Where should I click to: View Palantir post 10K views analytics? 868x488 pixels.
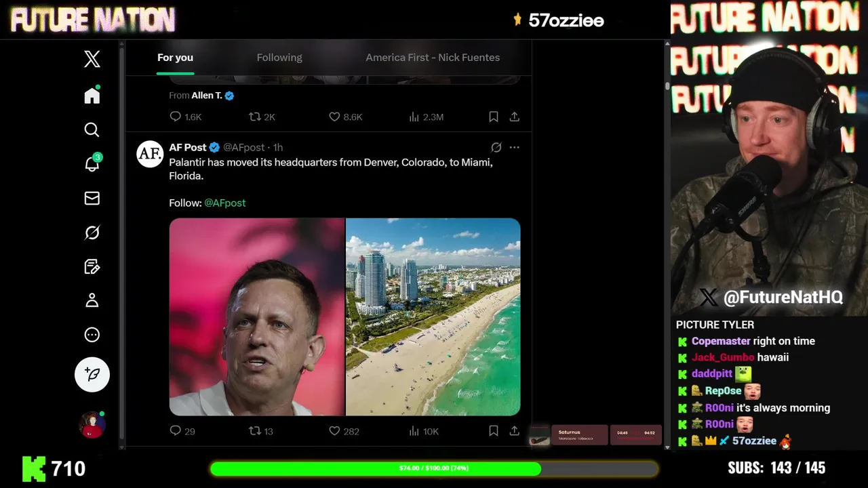(x=424, y=431)
